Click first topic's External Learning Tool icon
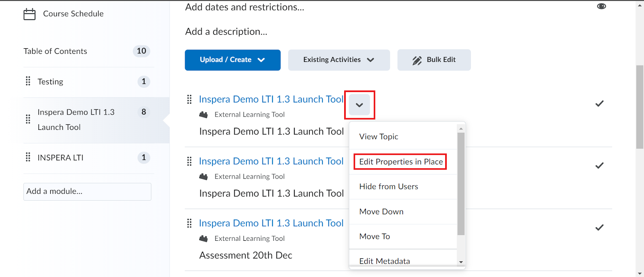The width and height of the screenshot is (644, 277). point(204,115)
